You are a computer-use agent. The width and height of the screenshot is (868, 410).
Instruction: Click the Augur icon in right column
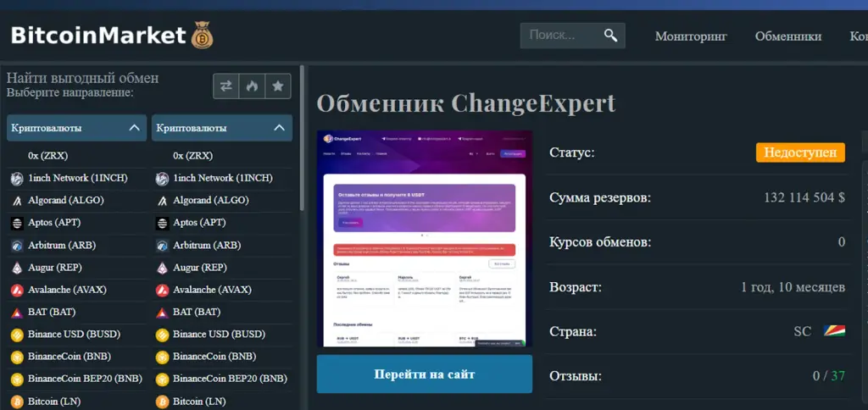pyautogui.click(x=162, y=268)
